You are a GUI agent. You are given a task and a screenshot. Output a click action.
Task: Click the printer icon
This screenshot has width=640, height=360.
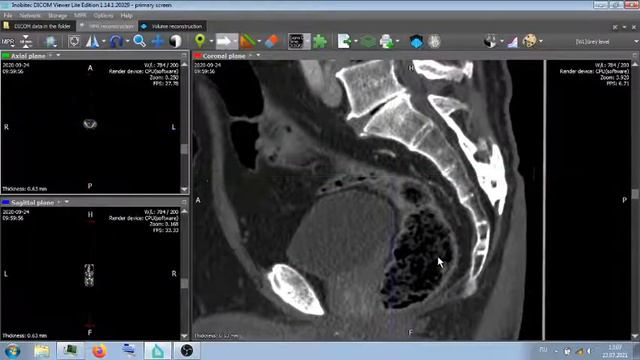pyautogui.click(x=386, y=41)
